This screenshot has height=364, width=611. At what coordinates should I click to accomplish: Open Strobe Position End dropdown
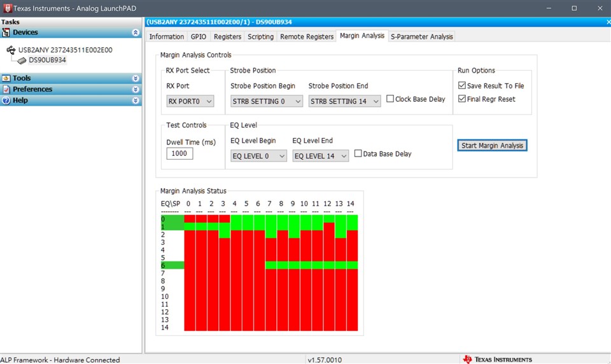tap(344, 101)
